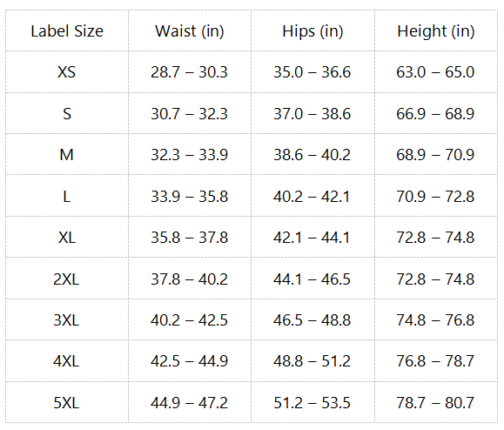Viewport: 504px width, 430px height.
Task: Select the 2XL size label cell
Action: [67, 279]
